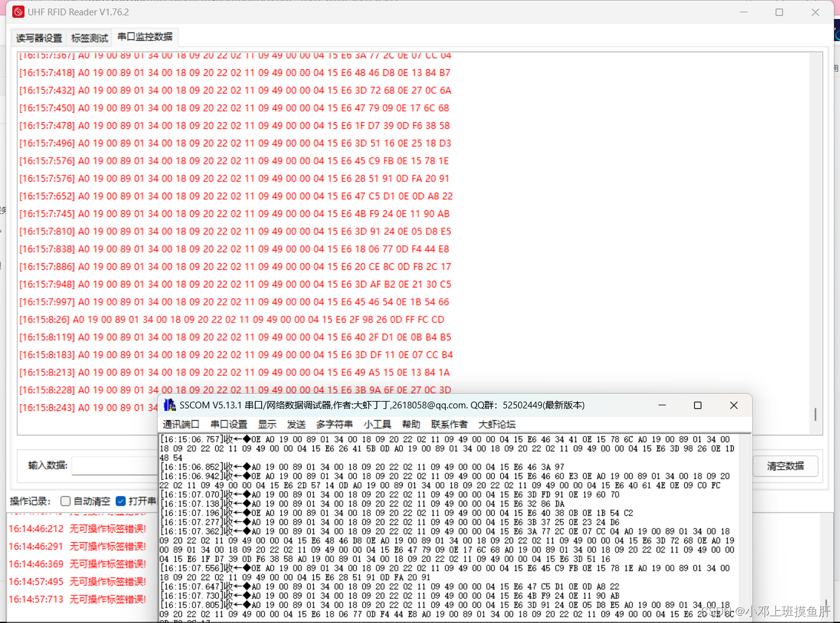Open the 小工具 menu in SSCOM
This screenshot has height=623, width=840.
pos(377,424)
